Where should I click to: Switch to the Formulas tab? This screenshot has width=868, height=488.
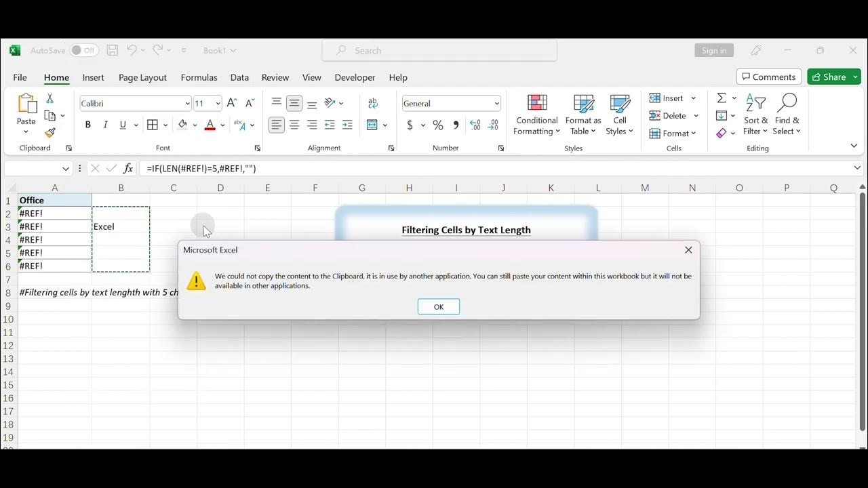[x=199, y=77]
